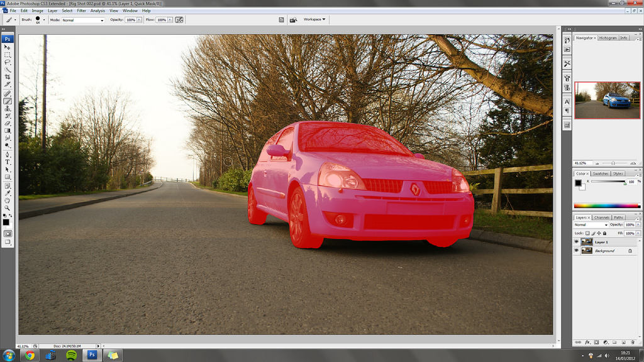The width and height of the screenshot is (644, 362).
Task: Pick the Type tool
Action: tap(8, 162)
